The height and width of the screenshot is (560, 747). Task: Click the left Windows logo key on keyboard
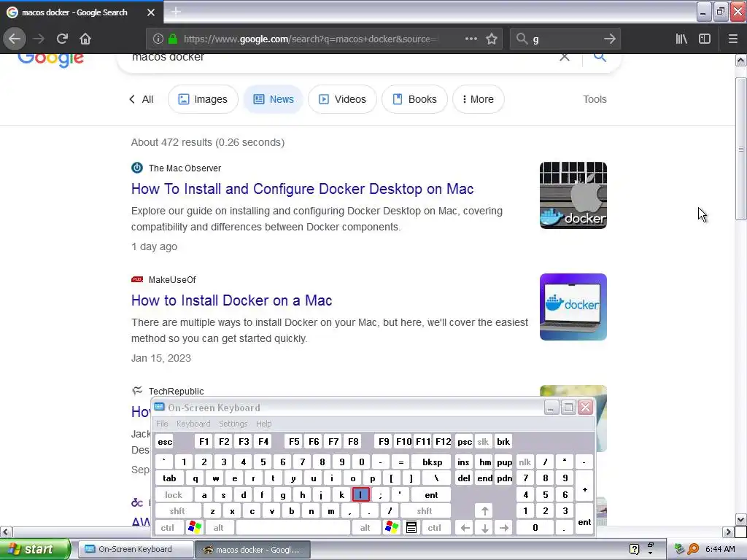pos(195,527)
